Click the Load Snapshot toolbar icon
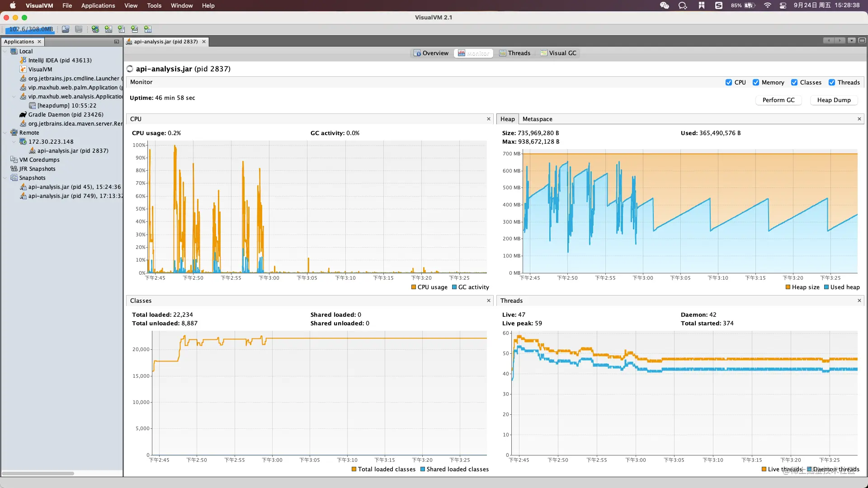This screenshot has width=868, height=488. click(66, 29)
